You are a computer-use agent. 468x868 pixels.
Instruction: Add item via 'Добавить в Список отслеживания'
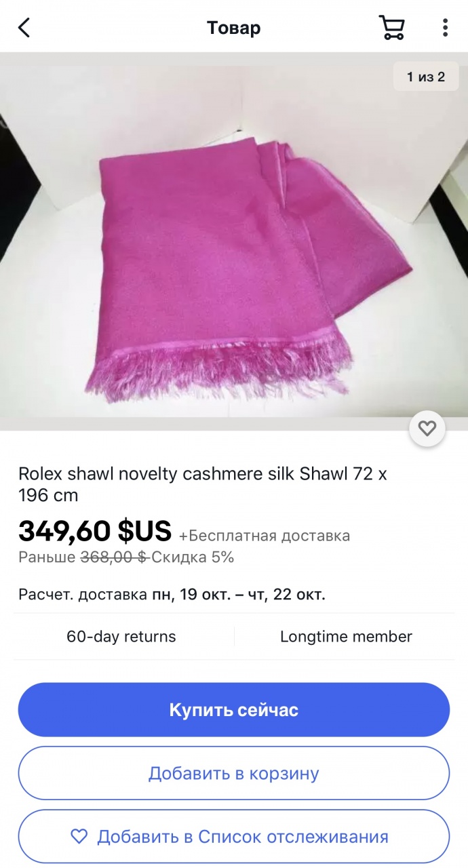234,836
